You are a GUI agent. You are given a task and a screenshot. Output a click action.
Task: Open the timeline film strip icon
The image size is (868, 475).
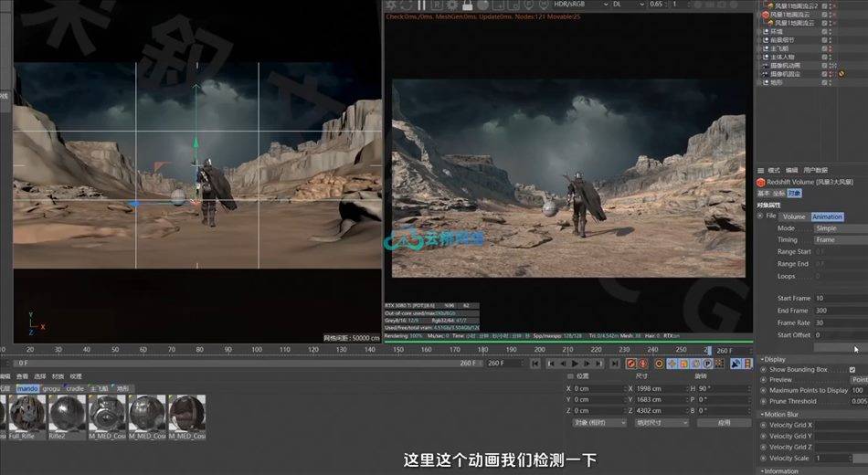(x=747, y=364)
